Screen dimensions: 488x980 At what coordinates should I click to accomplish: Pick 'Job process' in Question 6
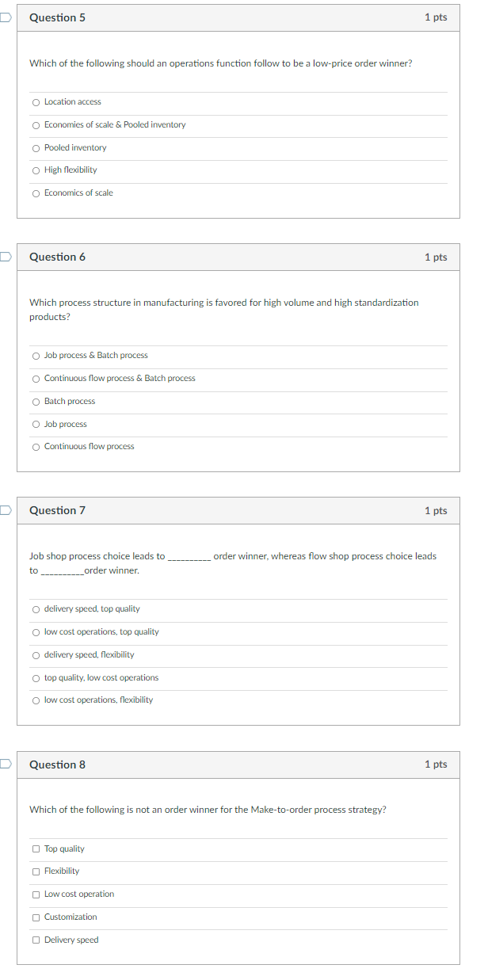point(36,424)
